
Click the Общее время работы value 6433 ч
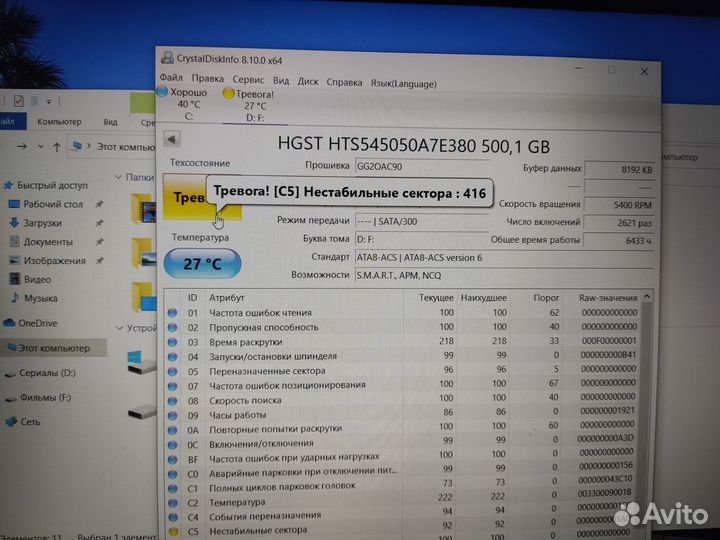click(x=619, y=241)
